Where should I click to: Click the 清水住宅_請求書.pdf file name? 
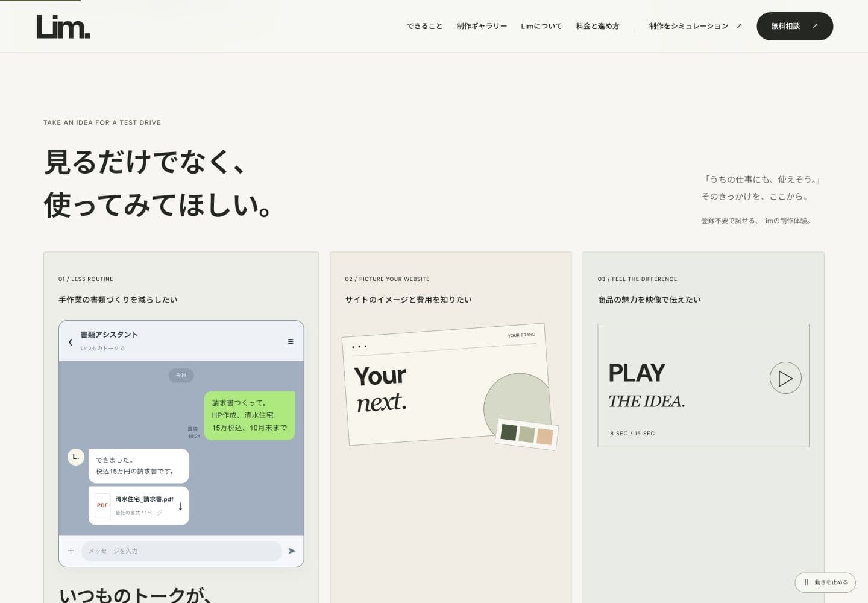click(144, 499)
